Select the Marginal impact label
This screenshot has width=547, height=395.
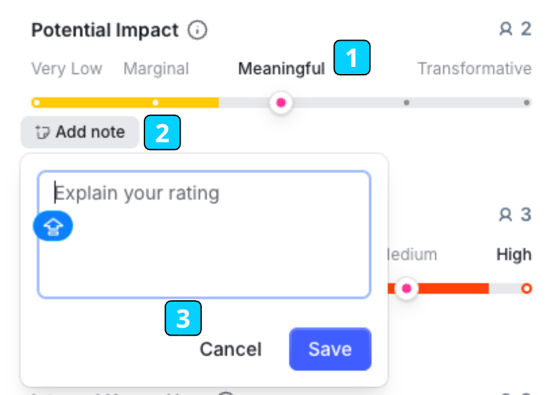pyautogui.click(x=156, y=68)
